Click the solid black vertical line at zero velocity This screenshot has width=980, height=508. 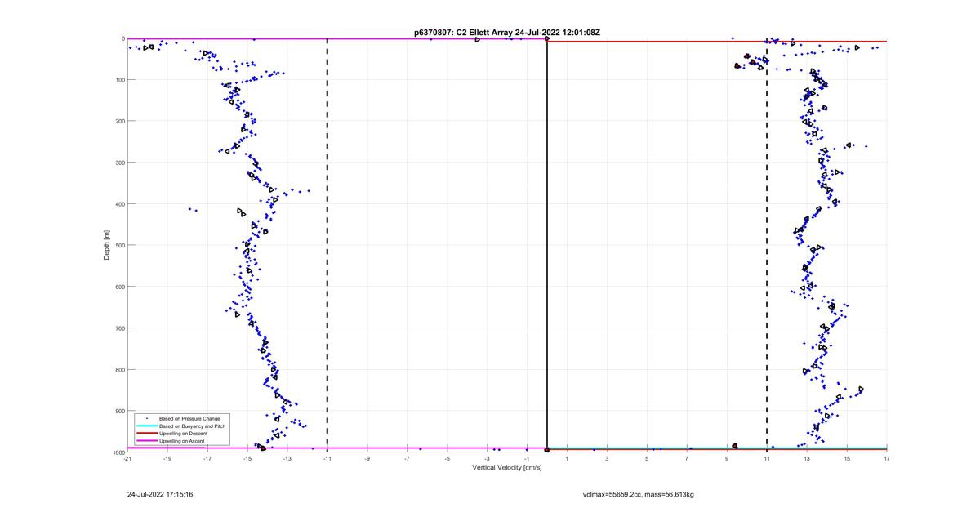(547, 245)
